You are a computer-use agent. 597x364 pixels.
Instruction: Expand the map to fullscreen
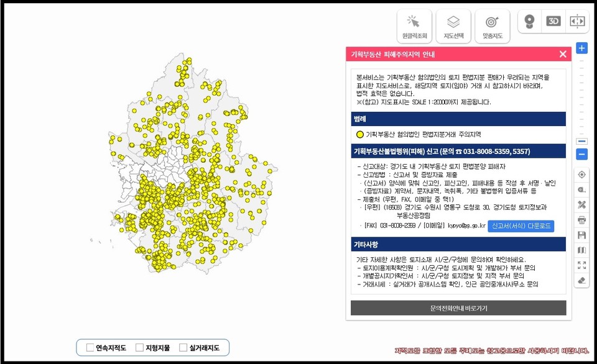(581, 265)
